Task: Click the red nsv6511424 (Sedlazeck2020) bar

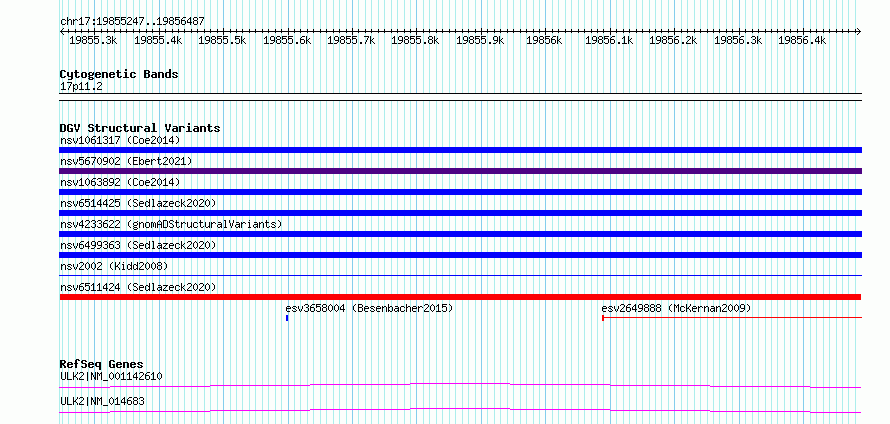Action: [460, 297]
